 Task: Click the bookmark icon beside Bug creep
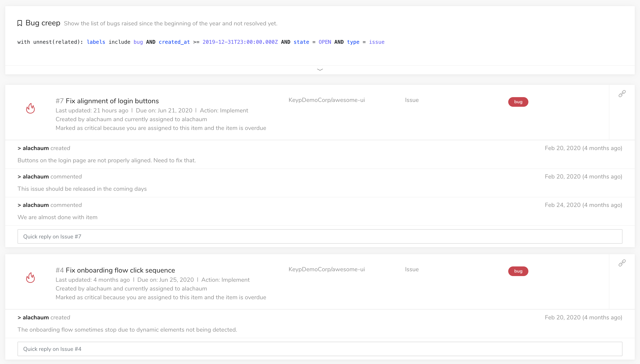point(20,23)
